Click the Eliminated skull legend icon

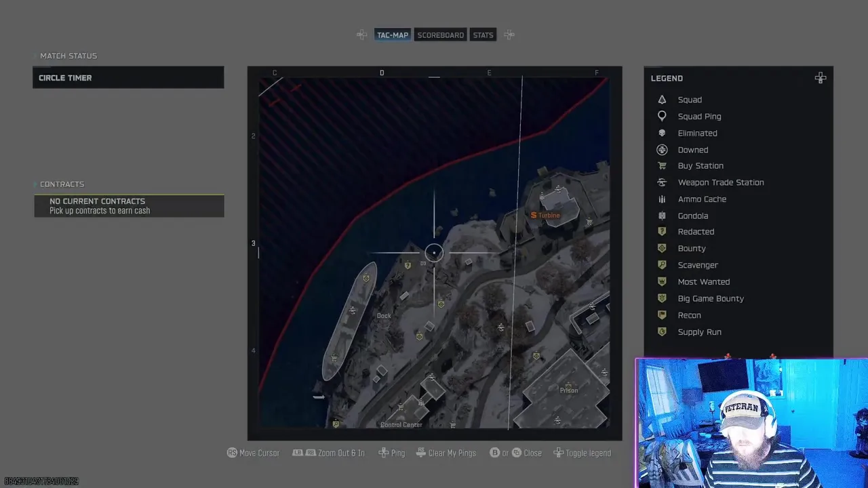click(x=662, y=133)
